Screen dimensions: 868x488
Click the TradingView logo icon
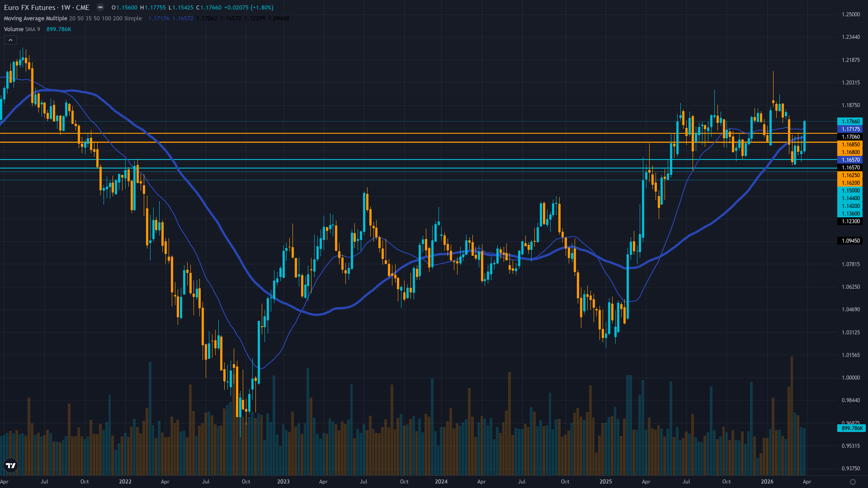point(10,465)
